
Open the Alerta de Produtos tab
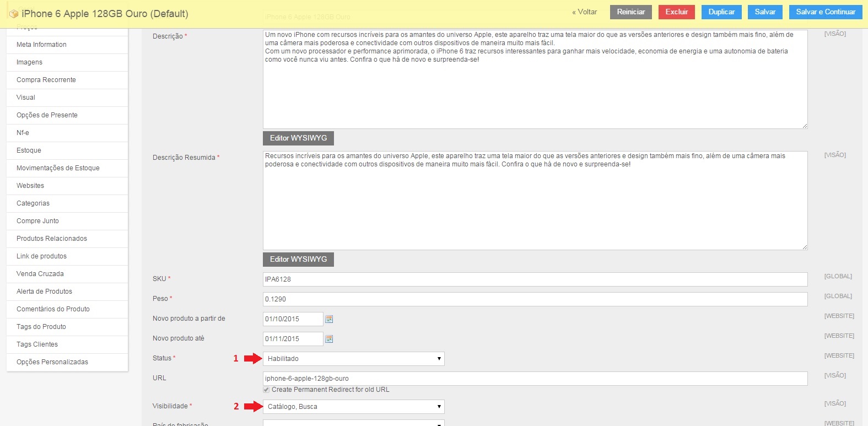67,292
